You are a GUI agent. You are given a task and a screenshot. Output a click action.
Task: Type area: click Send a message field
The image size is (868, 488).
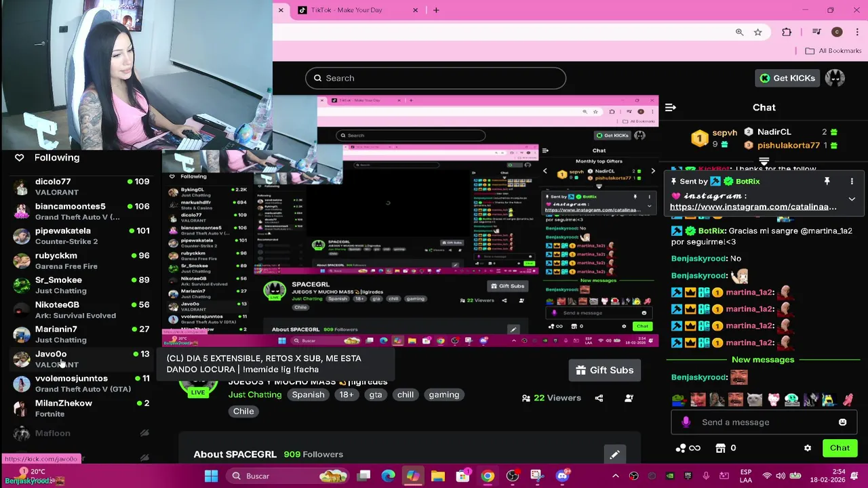pyautogui.click(x=763, y=422)
